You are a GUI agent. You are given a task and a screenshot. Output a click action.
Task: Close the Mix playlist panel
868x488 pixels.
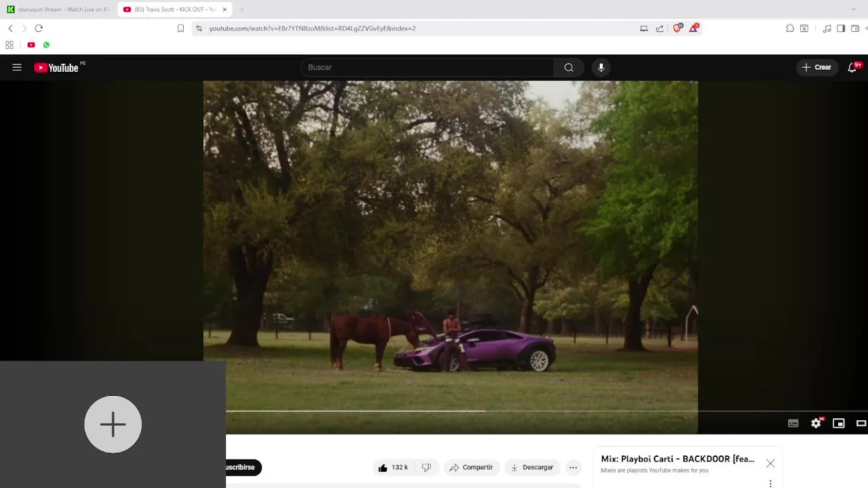[x=770, y=464]
